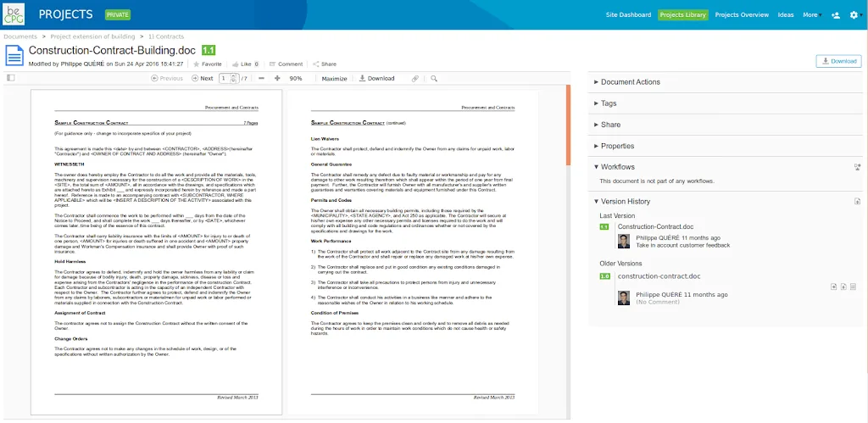The height and width of the screenshot is (423, 868).
Task: Open Projects Overview
Action: 742,15
